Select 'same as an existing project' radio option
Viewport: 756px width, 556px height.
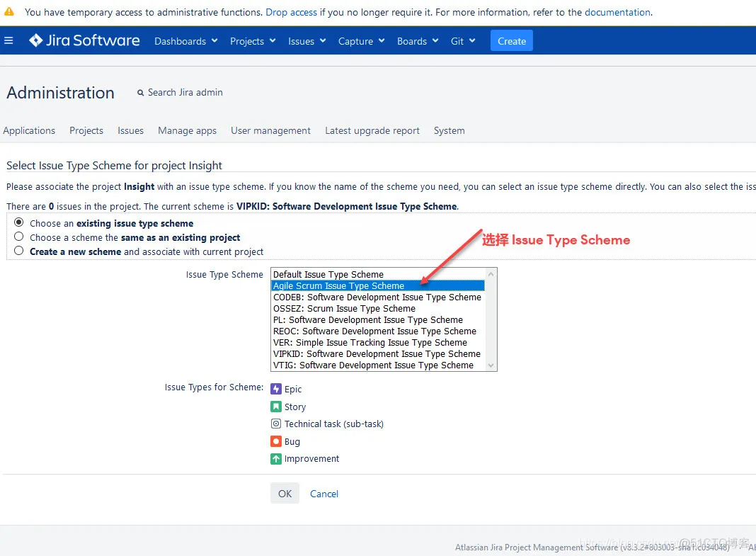pos(19,237)
